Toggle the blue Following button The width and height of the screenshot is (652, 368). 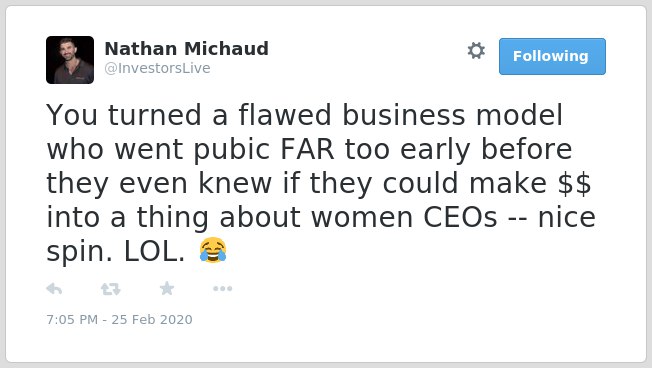click(552, 57)
